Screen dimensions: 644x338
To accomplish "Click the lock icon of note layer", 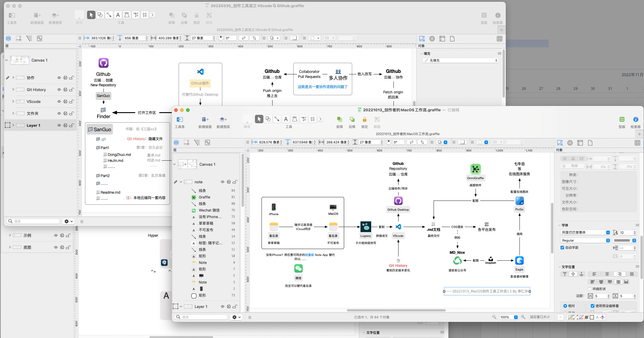I will (235, 182).
